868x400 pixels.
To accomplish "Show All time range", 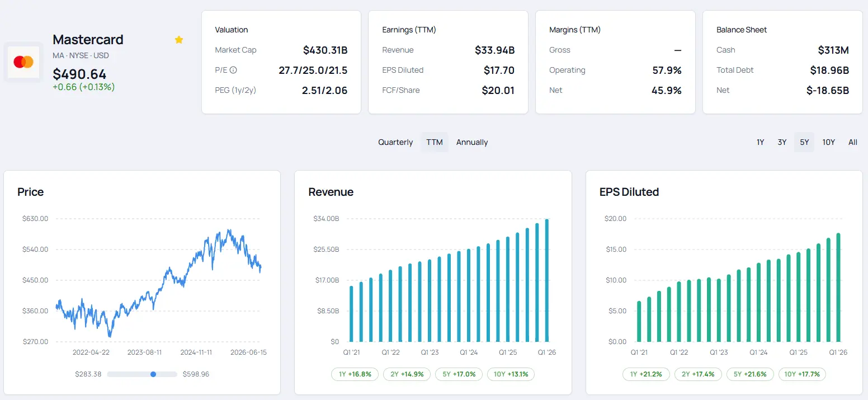I will click(x=852, y=142).
